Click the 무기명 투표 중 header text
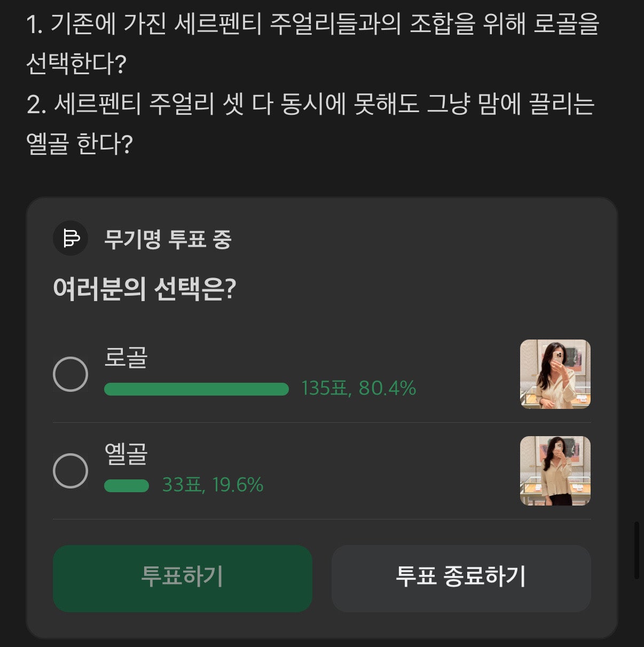This screenshot has height=647, width=644. click(x=168, y=239)
